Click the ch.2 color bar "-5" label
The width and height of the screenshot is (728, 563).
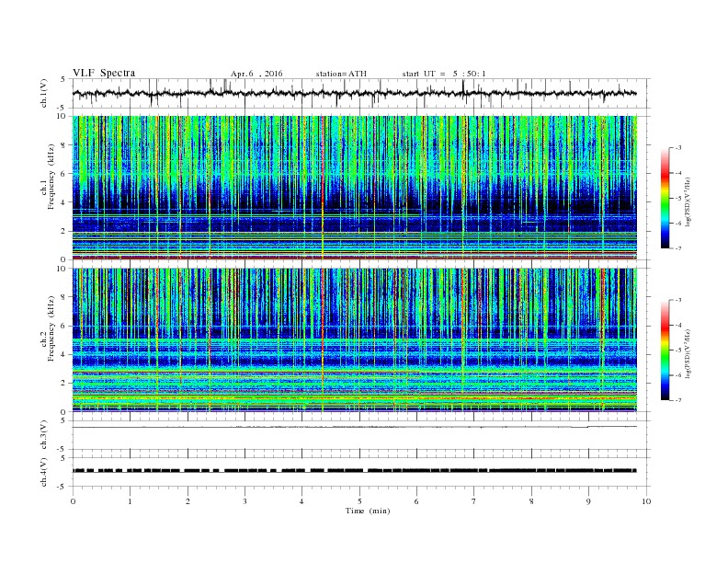[678, 350]
